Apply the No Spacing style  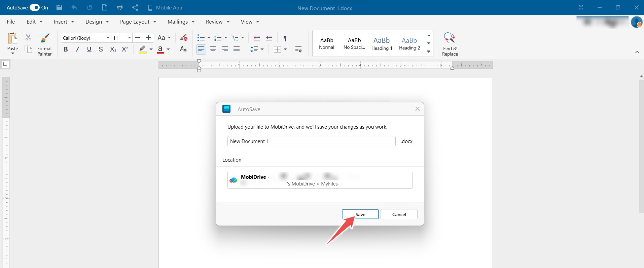tap(354, 43)
